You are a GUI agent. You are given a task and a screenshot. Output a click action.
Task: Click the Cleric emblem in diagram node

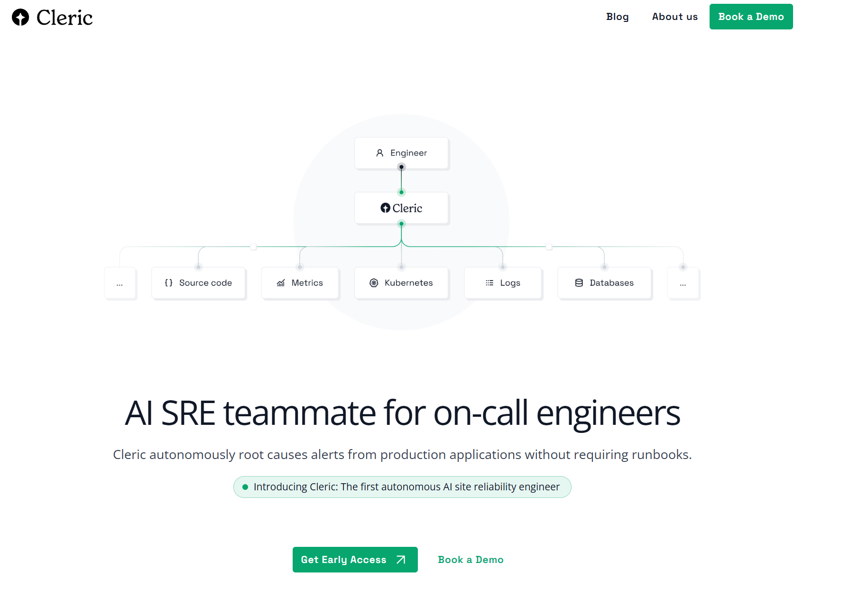coord(385,208)
